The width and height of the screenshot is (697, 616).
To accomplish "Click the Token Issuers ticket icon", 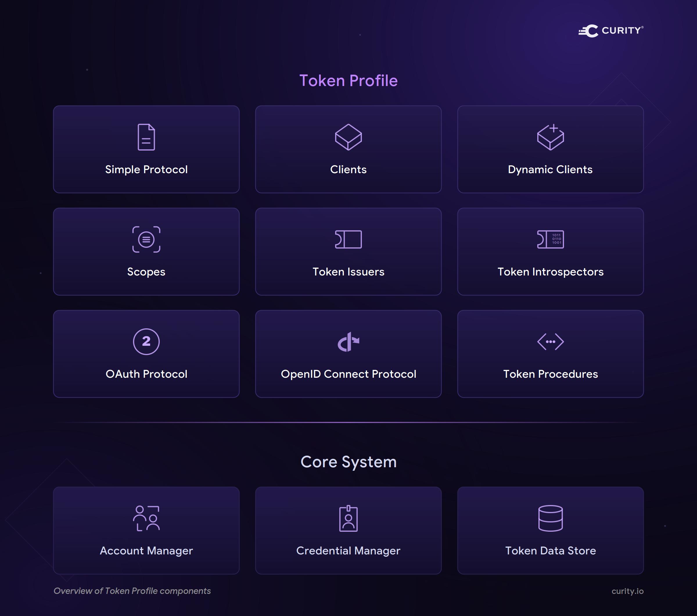I will click(x=348, y=239).
